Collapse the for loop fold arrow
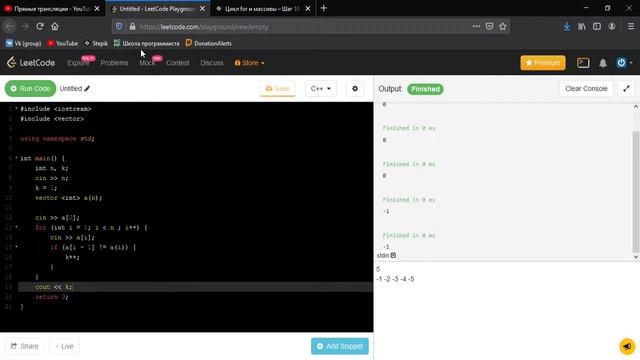 tap(16, 227)
